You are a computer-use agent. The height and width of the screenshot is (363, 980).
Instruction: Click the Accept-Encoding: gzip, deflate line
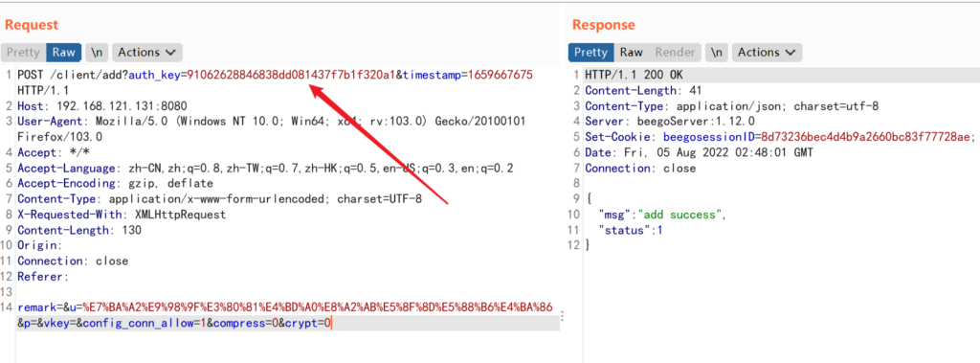point(115,183)
